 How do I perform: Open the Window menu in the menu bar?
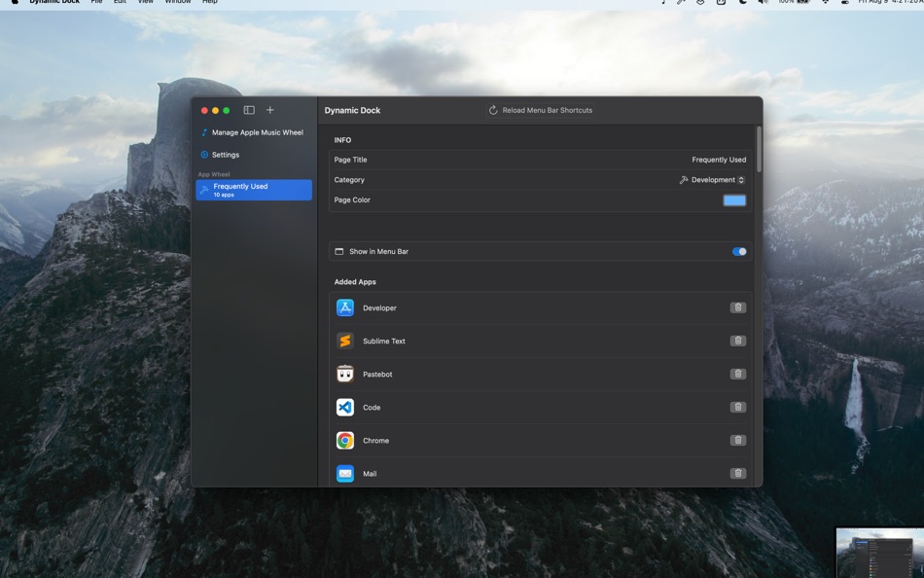pyautogui.click(x=177, y=3)
